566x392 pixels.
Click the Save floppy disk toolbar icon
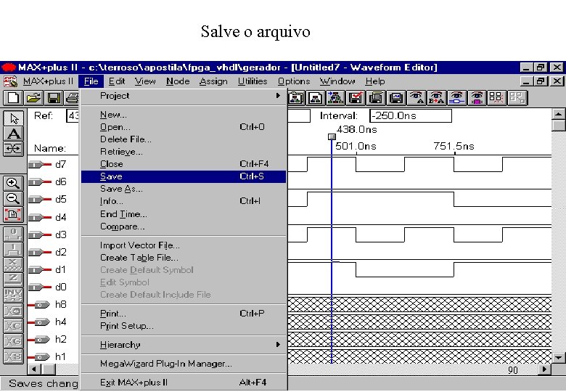click(x=54, y=98)
